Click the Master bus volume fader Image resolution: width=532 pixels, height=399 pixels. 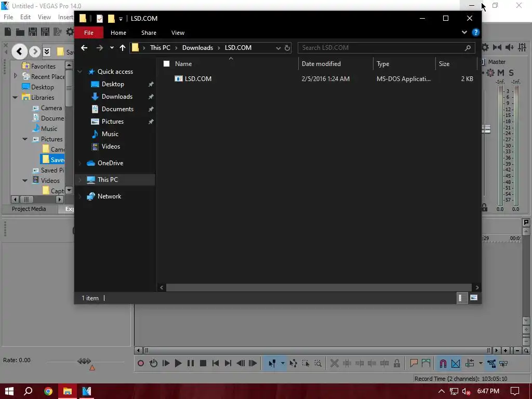pyautogui.click(x=486, y=129)
